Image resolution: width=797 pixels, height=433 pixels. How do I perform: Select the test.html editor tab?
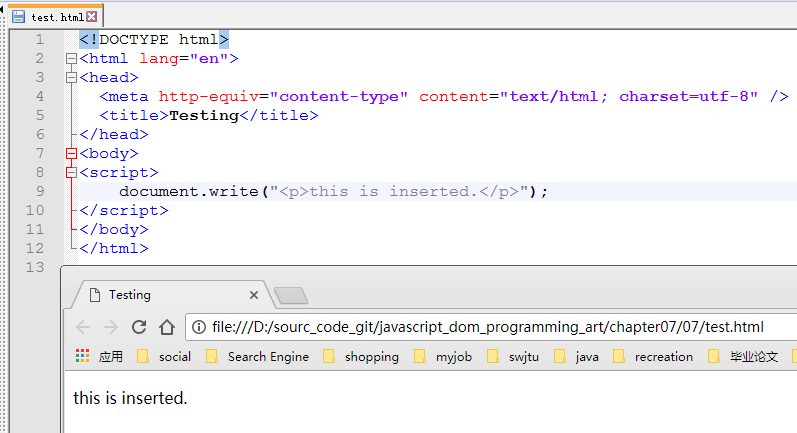point(55,16)
